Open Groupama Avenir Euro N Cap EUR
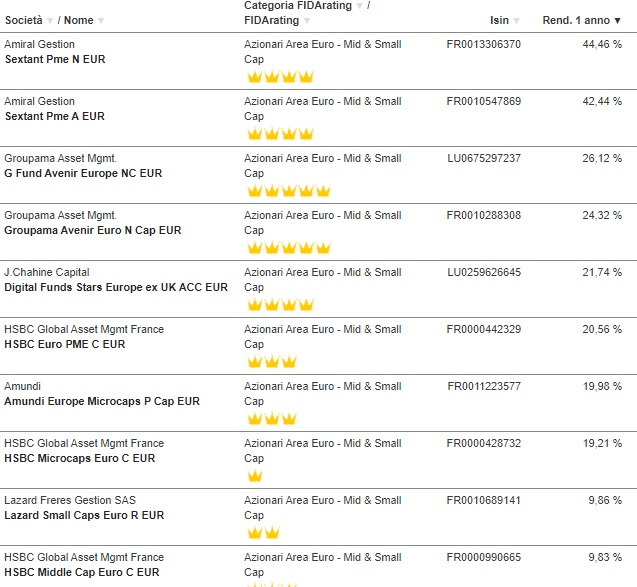This screenshot has height=587, width=637. point(93,230)
